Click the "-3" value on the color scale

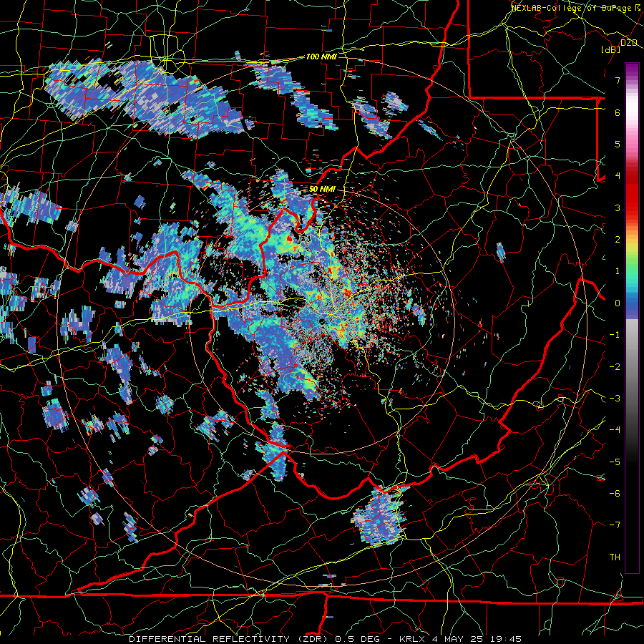click(x=615, y=399)
